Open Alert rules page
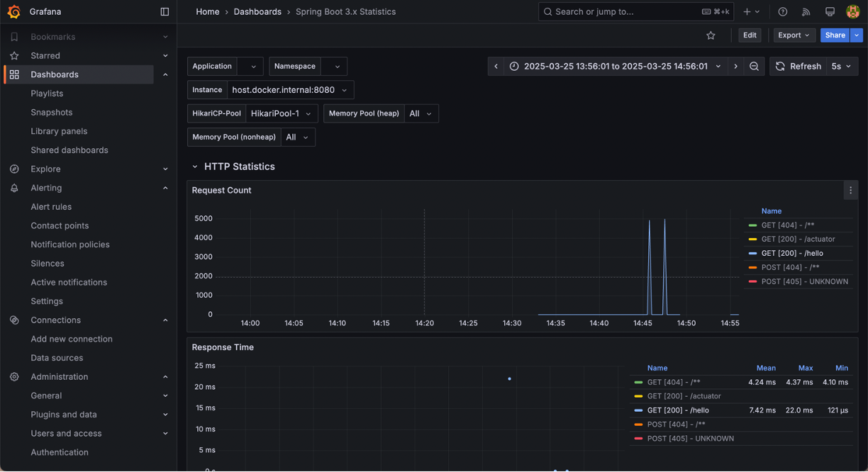868x472 pixels. 51,207
